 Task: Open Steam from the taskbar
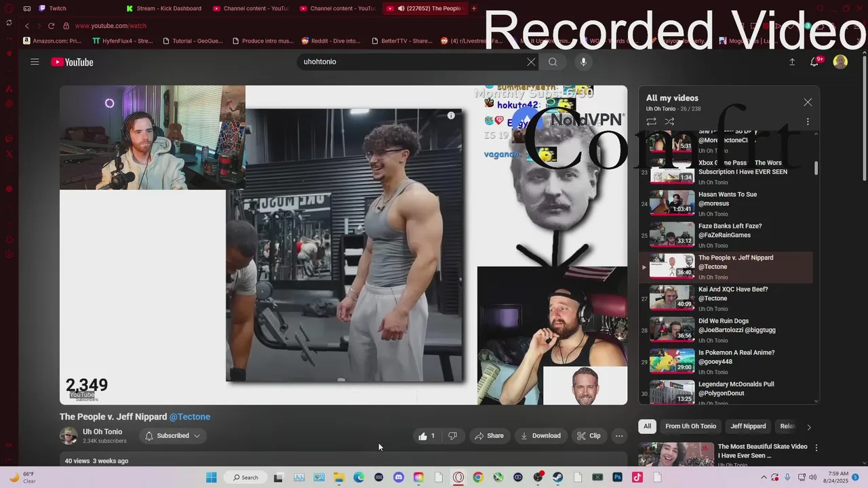557,477
